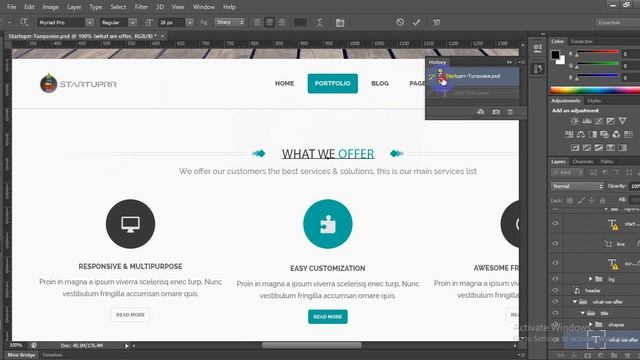Create new snapshot in History panel

496,112
